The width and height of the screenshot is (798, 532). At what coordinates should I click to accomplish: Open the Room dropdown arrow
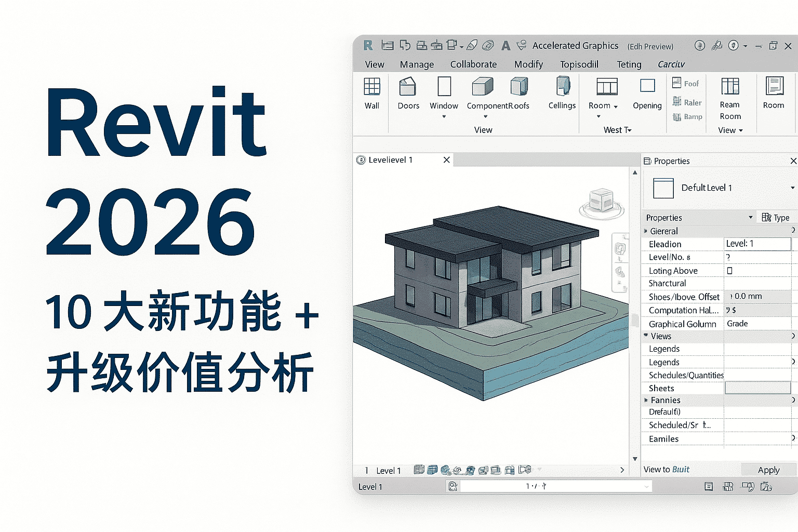pyautogui.click(x=616, y=107)
